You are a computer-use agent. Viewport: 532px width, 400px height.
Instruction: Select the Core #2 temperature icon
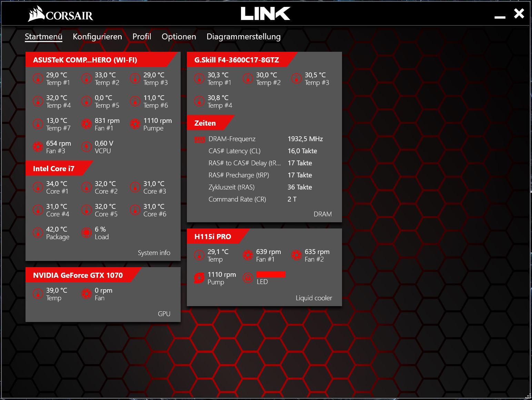(86, 187)
